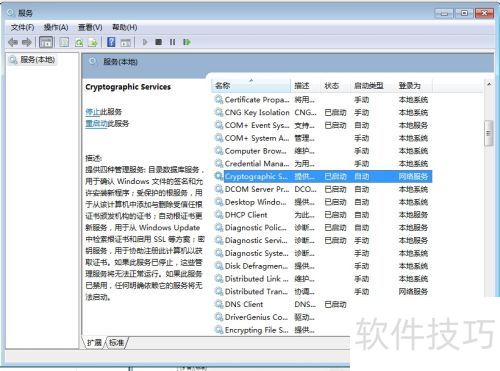Sort by the 描述 column header
The width and height of the screenshot is (500, 371).
[x=305, y=86]
